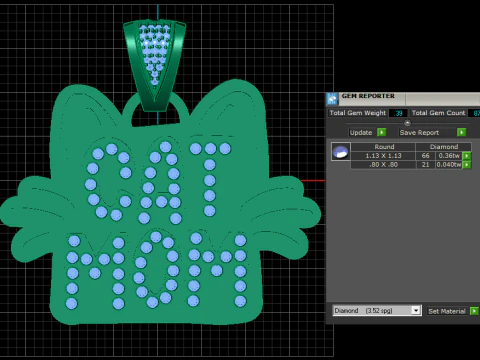Click the green arrow in the 0.040tw row
480x360 pixels.
point(467,165)
